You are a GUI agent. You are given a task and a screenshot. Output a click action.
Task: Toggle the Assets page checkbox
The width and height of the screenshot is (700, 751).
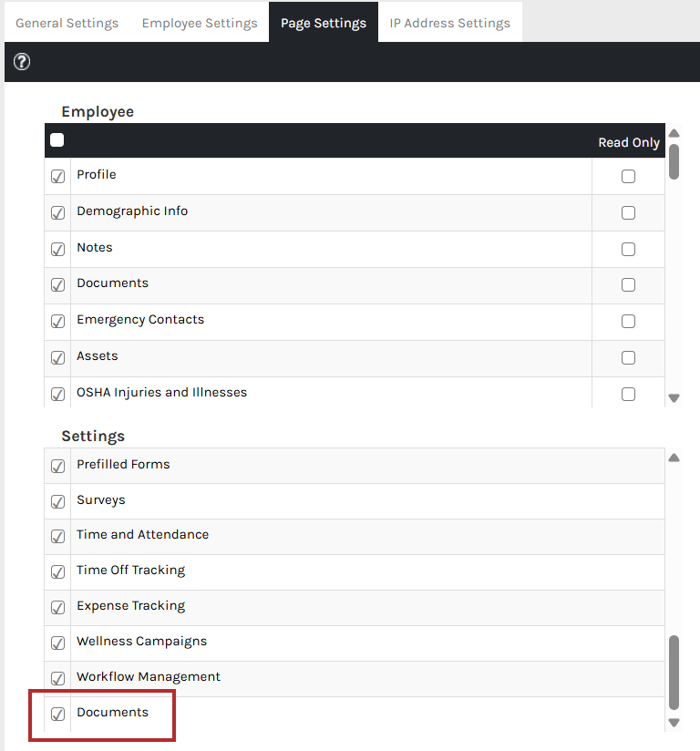(x=58, y=358)
